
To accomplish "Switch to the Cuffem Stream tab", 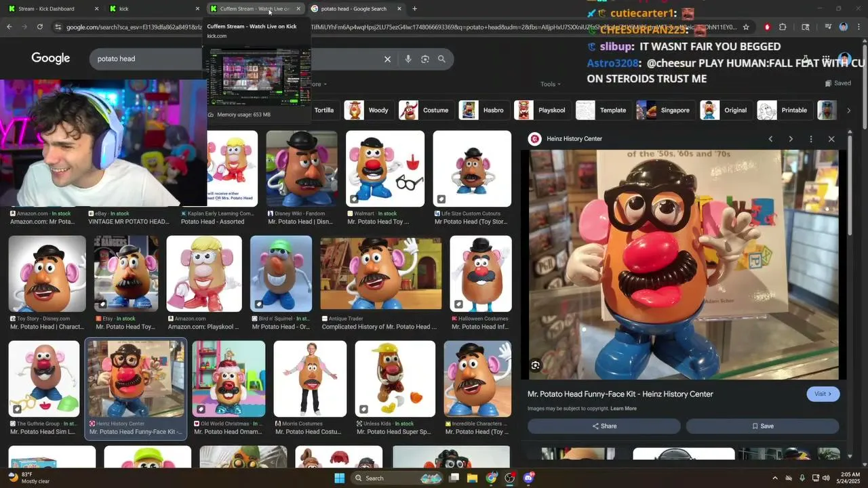I will point(255,9).
